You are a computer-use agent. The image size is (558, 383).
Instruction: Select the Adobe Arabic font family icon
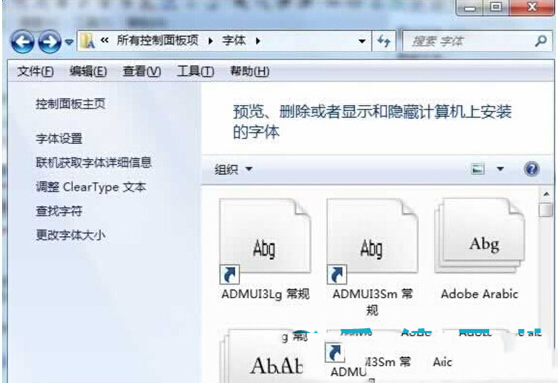(x=479, y=236)
